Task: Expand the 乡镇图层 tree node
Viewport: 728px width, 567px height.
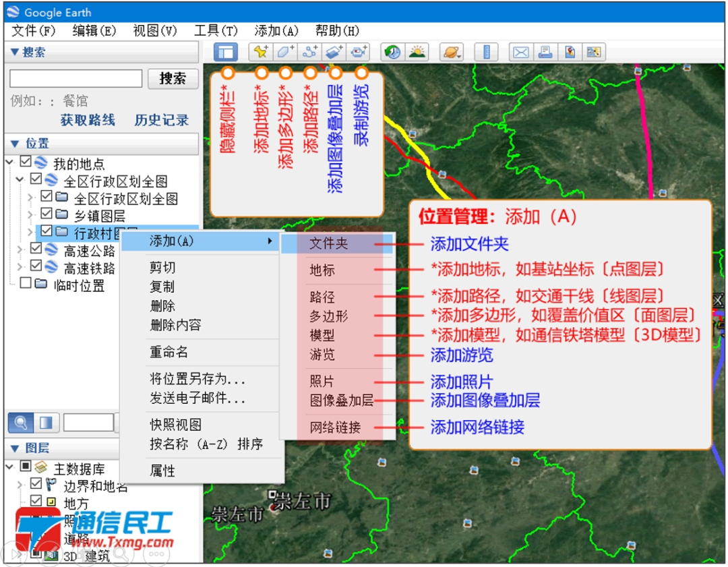Action: [x=30, y=214]
